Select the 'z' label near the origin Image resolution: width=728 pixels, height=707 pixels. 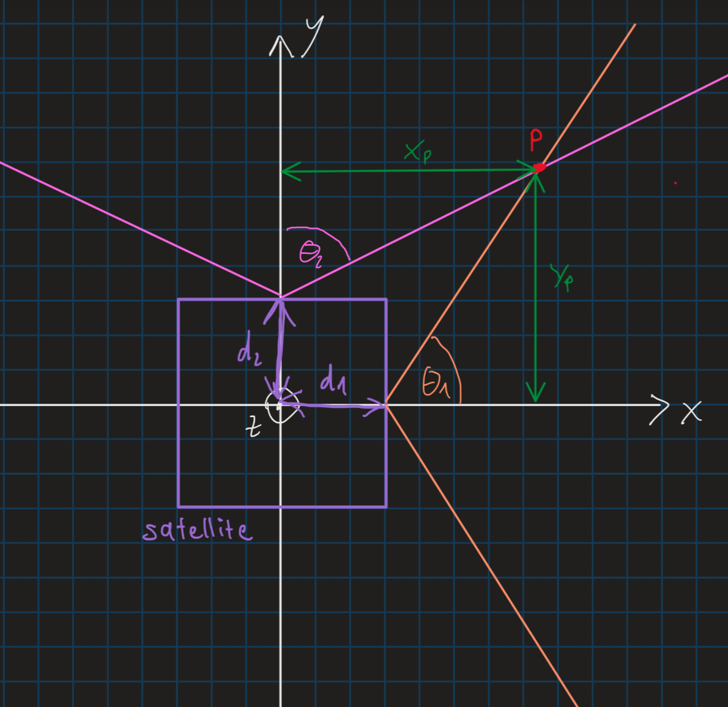[253, 426]
